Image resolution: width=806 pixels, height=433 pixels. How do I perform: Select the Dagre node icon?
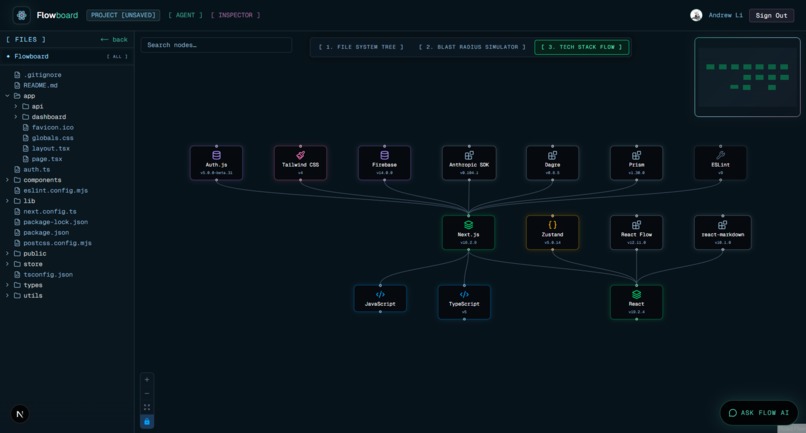click(553, 155)
